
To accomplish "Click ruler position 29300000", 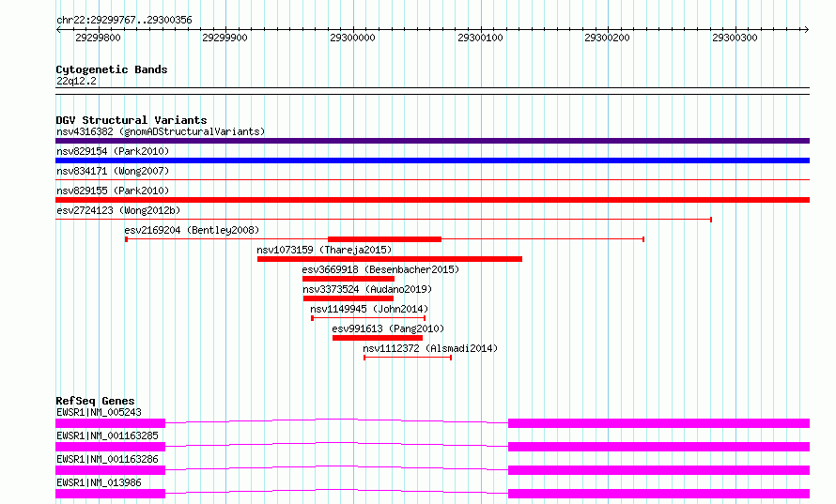I will click(x=352, y=38).
